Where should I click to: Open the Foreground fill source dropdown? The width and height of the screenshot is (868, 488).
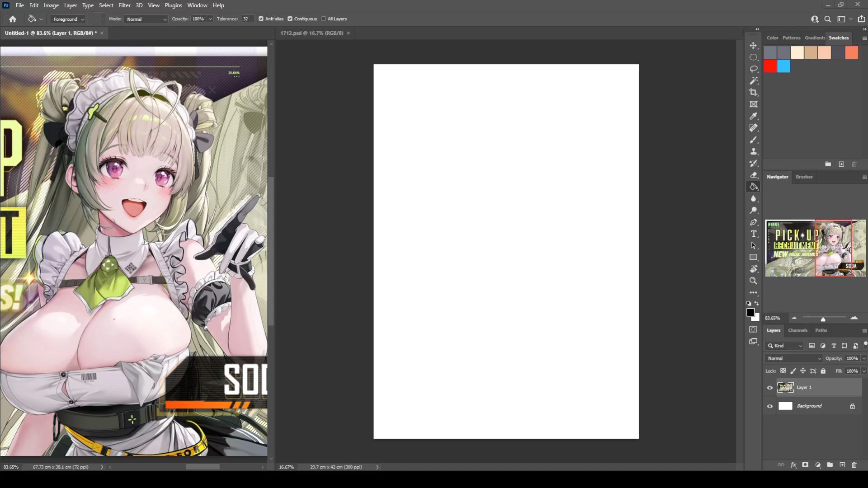point(69,19)
